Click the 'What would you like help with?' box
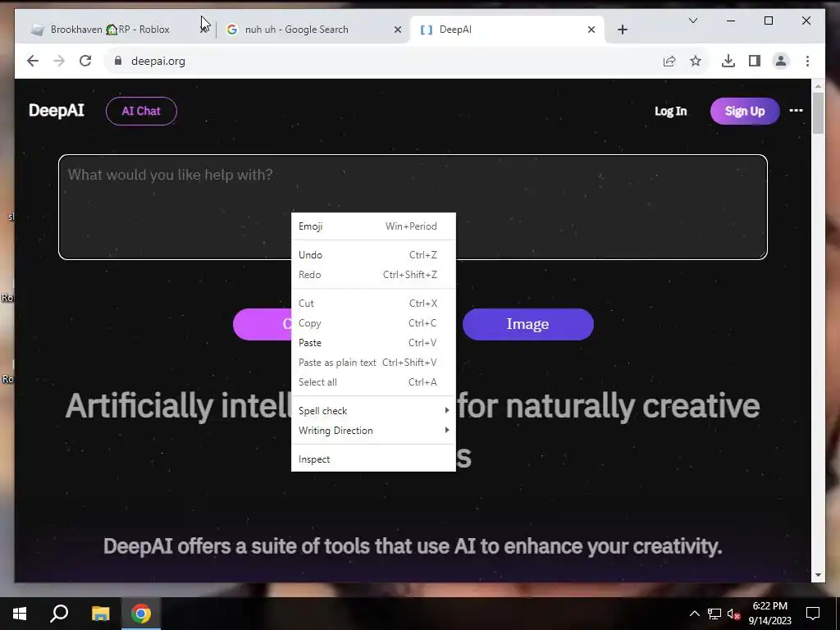The image size is (840, 630). (x=413, y=207)
